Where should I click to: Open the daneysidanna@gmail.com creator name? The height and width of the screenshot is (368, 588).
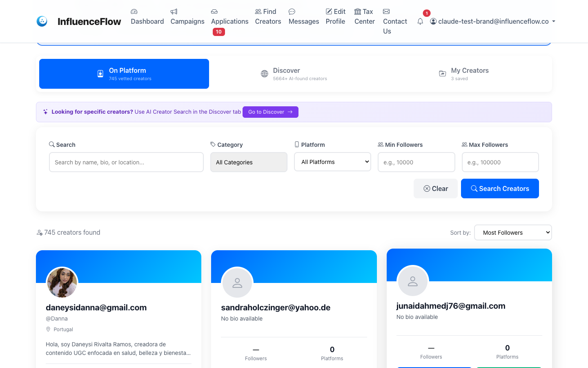[96, 307]
